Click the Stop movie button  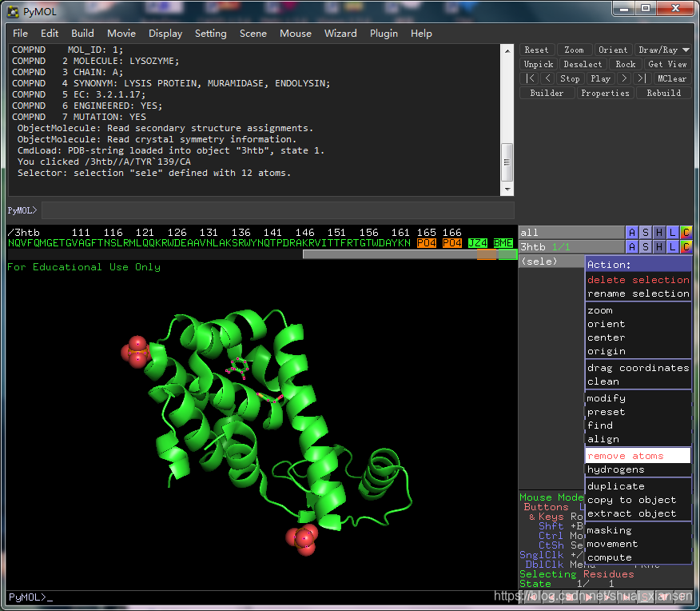(570, 78)
